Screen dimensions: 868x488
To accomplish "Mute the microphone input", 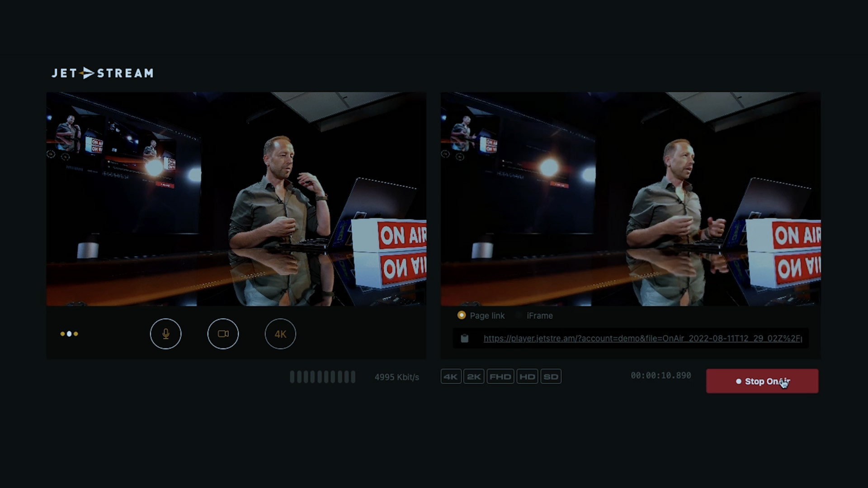I will (x=166, y=334).
